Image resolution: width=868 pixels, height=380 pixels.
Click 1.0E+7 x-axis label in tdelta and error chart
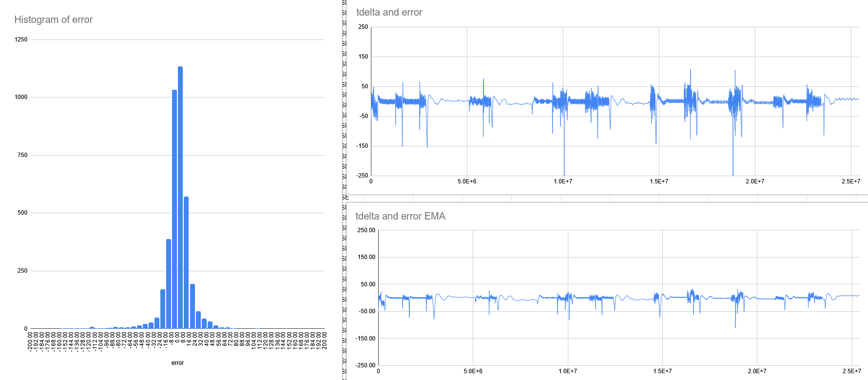563,181
